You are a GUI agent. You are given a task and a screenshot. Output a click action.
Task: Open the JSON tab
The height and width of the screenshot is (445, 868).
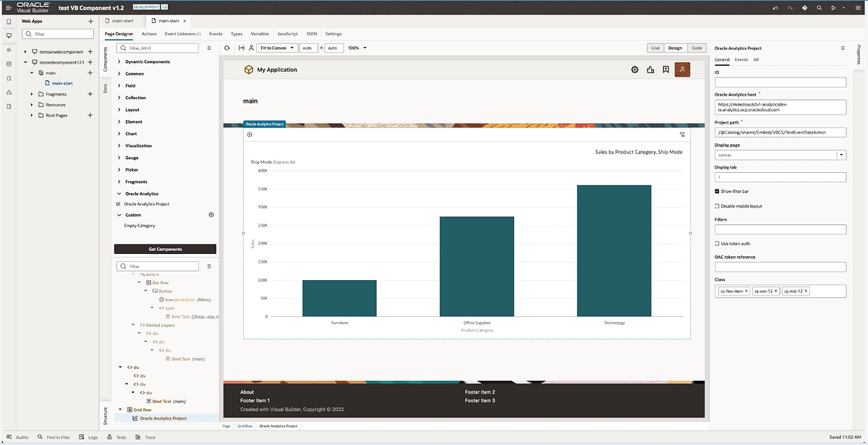pyautogui.click(x=311, y=33)
